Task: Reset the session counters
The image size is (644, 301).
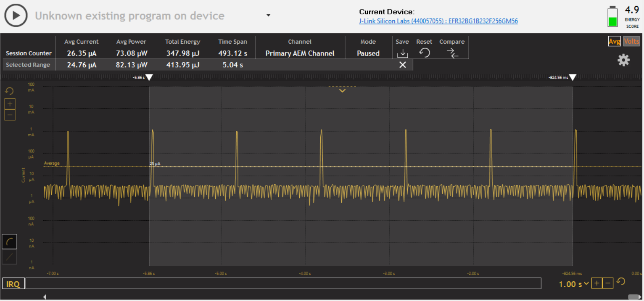Action: (424, 53)
